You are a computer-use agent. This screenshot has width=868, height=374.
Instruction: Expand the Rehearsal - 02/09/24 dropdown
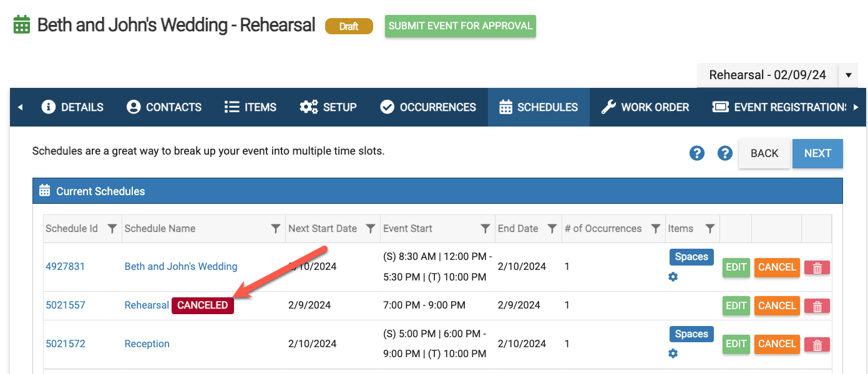click(x=848, y=75)
